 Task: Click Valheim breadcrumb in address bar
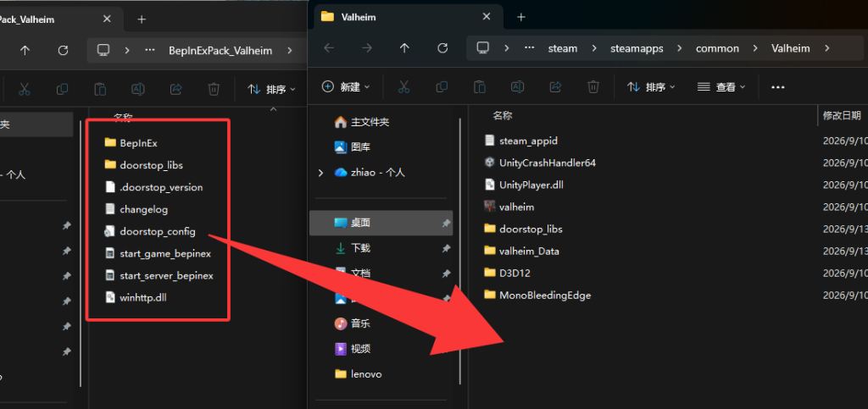[x=791, y=48]
